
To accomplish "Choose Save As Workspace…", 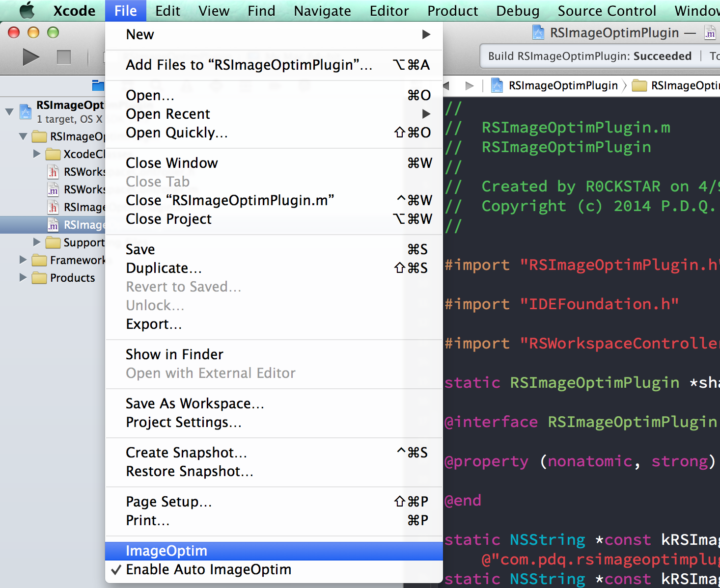I will (274, 403).
